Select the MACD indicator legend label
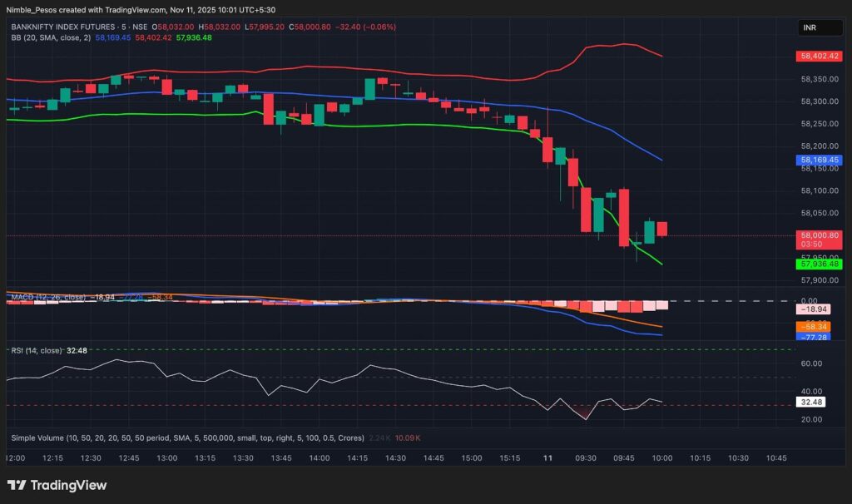 [x=47, y=296]
